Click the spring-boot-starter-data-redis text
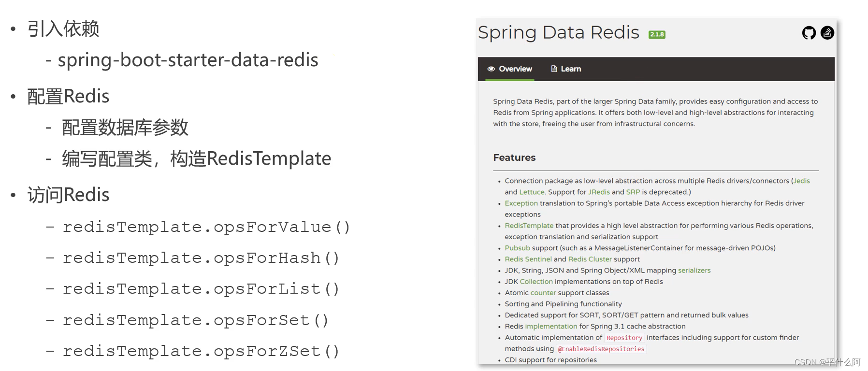The height and width of the screenshot is (371, 868). (x=188, y=60)
